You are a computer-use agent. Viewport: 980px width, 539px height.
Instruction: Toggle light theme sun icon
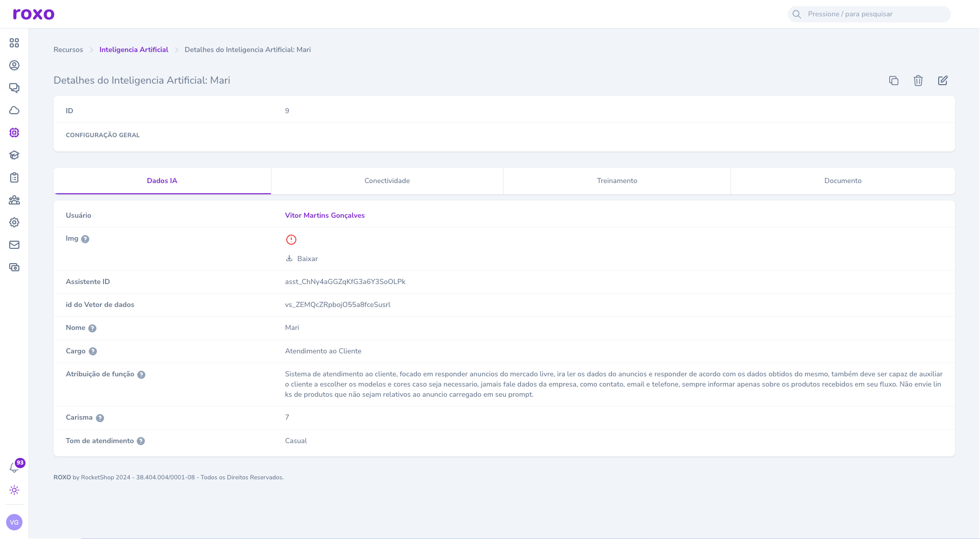(x=14, y=490)
